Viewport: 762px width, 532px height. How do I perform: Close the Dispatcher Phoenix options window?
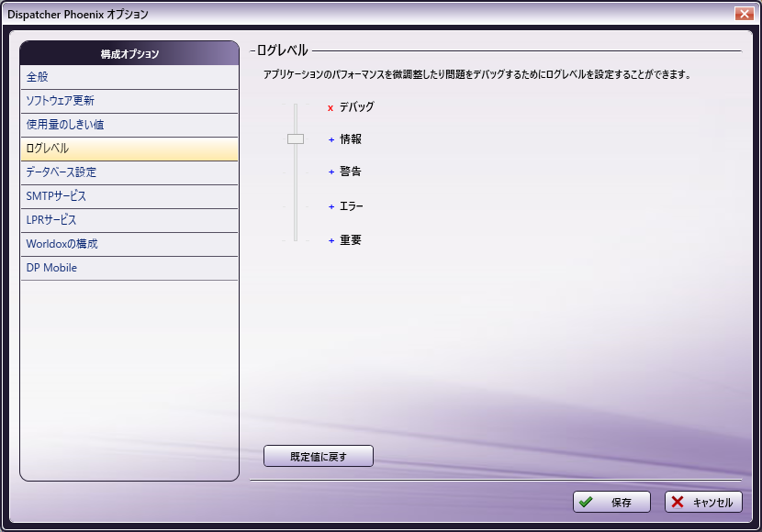pyautogui.click(x=744, y=14)
